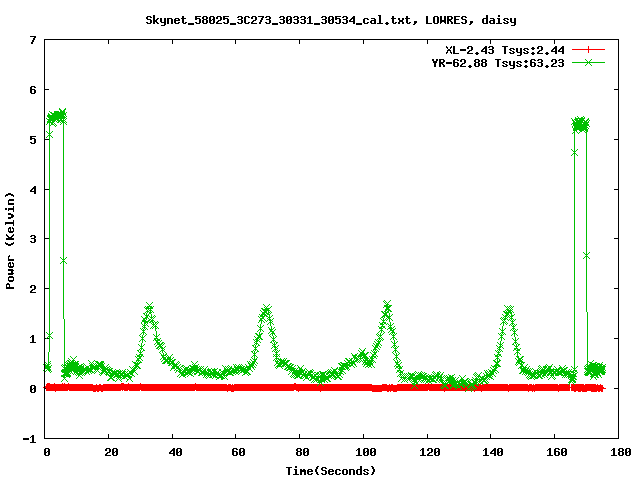Click the green YR legend line sample

click(588, 62)
